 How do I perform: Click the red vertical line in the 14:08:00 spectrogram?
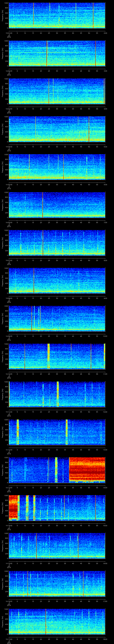(34, 280)
